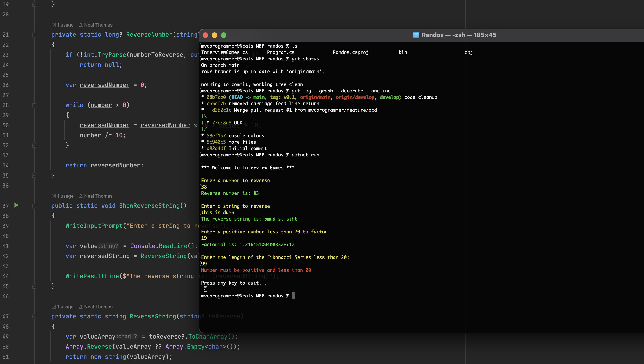Viewport: 644px width, 364px height.
Task: Click fold end marker at line 35
Action: [35, 175]
